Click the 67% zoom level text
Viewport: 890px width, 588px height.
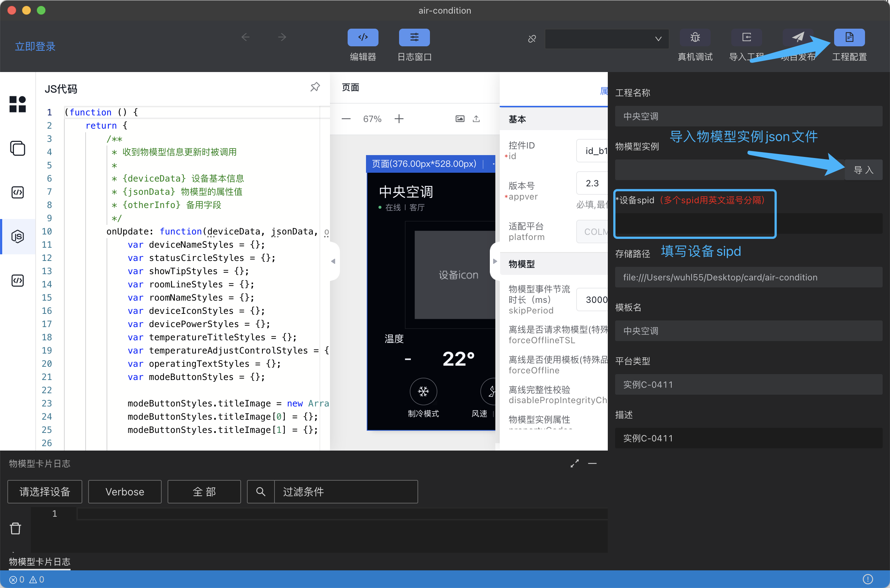tap(372, 119)
